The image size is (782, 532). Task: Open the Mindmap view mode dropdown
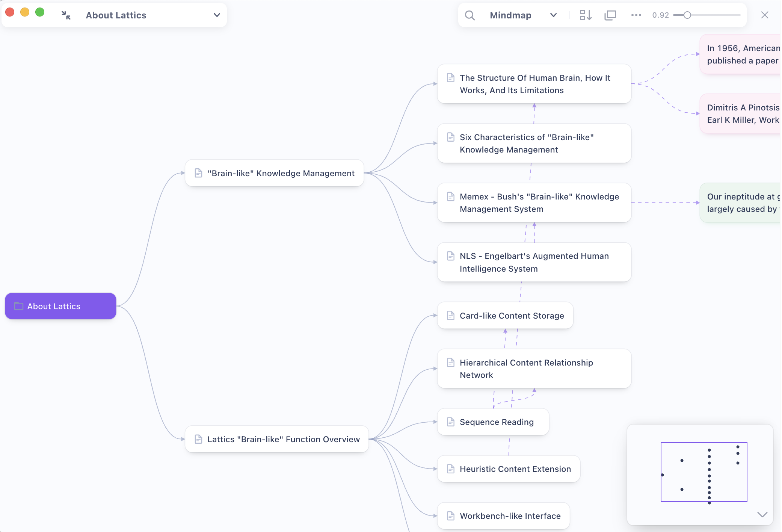pyautogui.click(x=523, y=15)
